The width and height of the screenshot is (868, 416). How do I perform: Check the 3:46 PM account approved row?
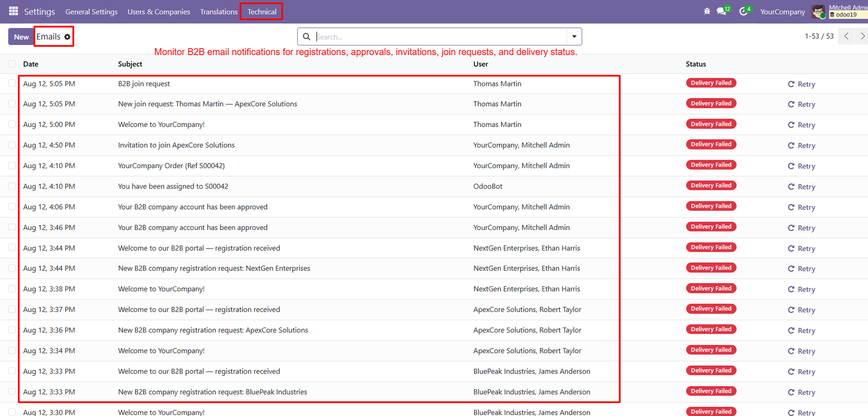(12, 227)
